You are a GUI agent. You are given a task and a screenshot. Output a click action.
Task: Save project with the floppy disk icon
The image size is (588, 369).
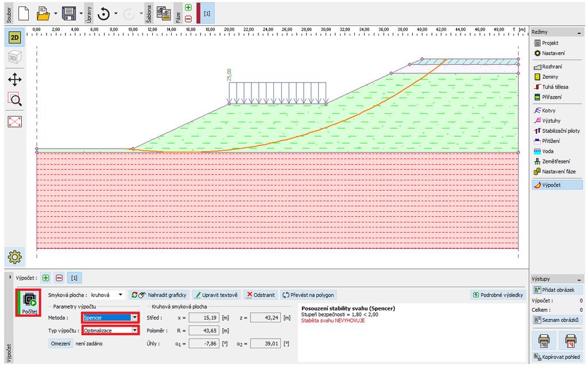[x=69, y=14]
